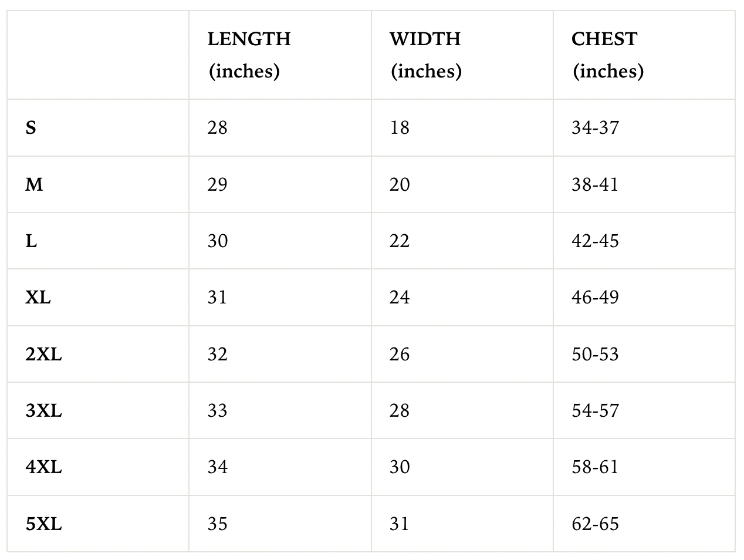744x560 pixels.
Task: Click the width value 26 cell
Action: [462, 354]
